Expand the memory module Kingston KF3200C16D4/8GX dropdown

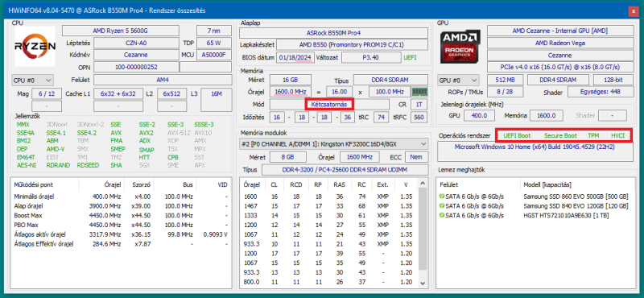(x=333, y=144)
